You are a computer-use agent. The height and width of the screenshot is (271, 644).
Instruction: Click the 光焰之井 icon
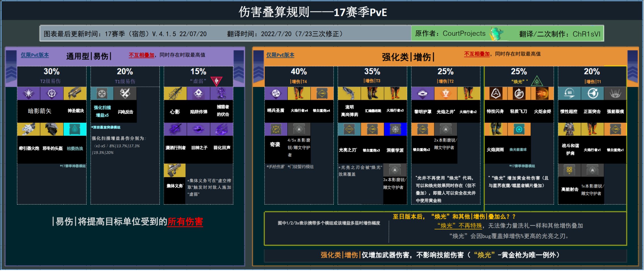445,94
